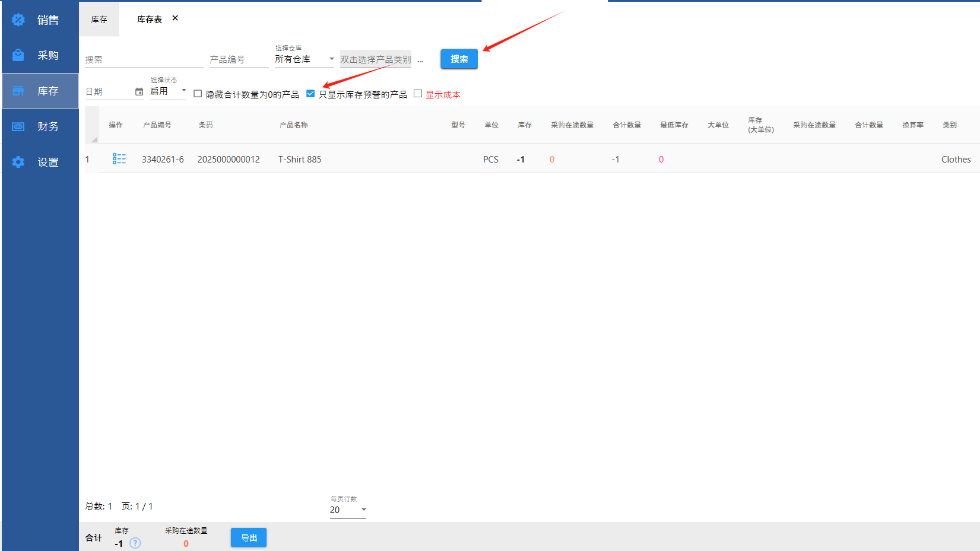Click the 设置 settings gear icon

tap(18, 162)
